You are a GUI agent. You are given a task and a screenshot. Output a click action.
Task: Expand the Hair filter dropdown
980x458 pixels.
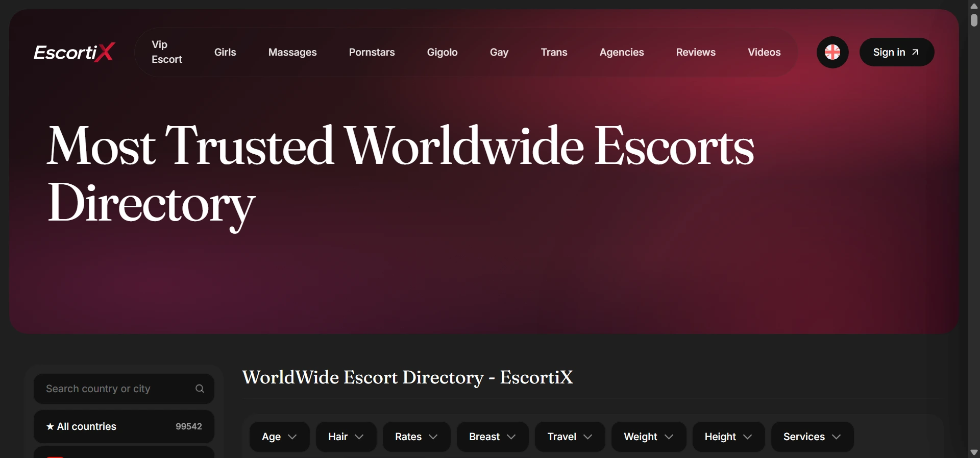click(x=346, y=437)
